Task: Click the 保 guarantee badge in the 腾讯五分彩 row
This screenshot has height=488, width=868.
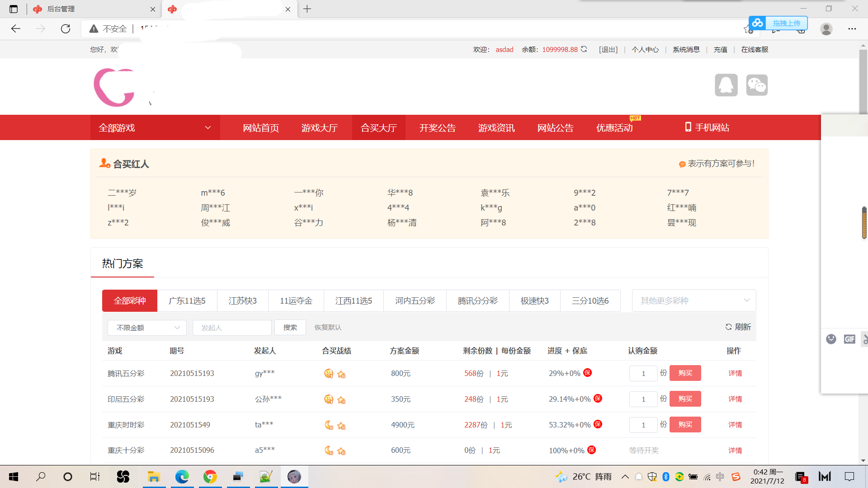Action: coord(587,373)
